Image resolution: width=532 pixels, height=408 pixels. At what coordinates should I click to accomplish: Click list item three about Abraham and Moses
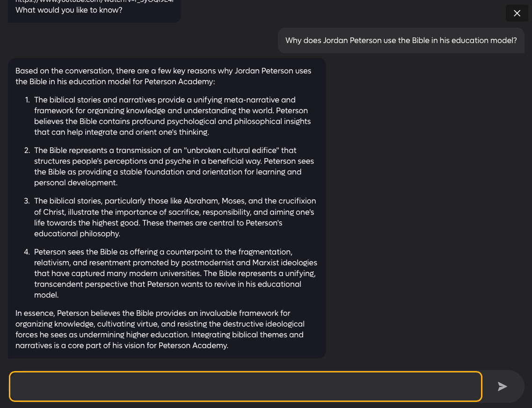click(x=175, y=217)
